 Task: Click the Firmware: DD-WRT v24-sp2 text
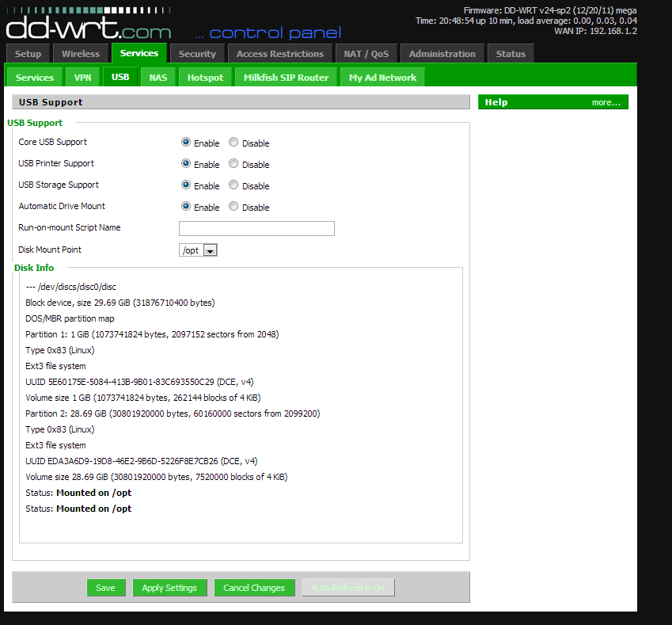click(550, 10)
